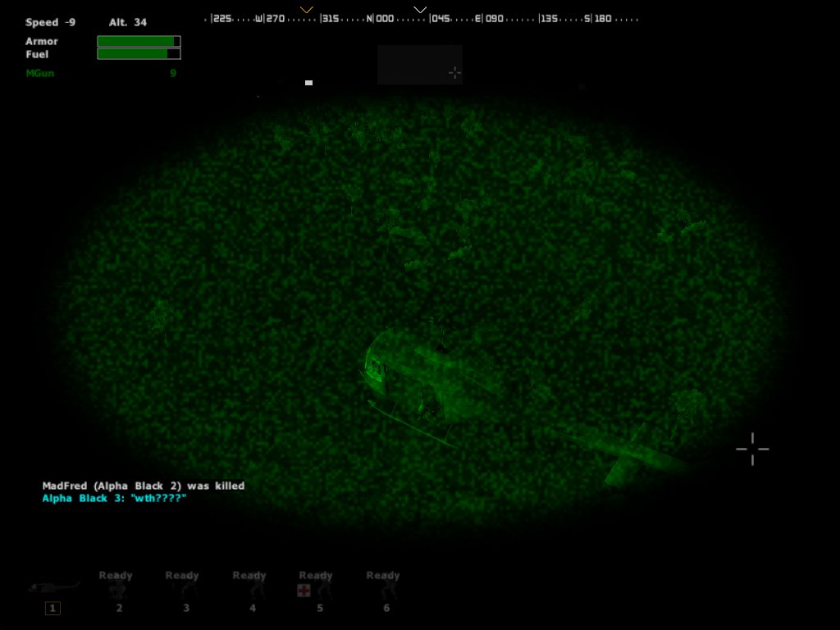
Task: Click the red cross medic icon
Action: [304, 591]
